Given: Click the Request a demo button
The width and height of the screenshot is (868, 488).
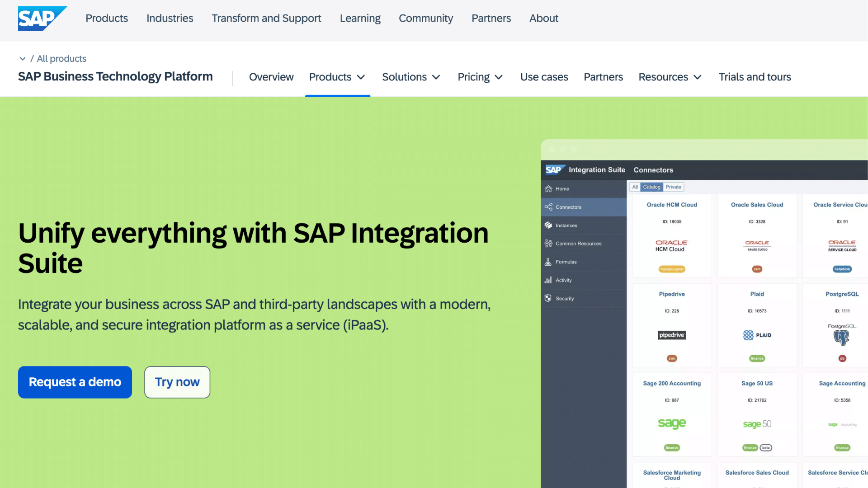Looking at the screenshot, I should point(75,382).
